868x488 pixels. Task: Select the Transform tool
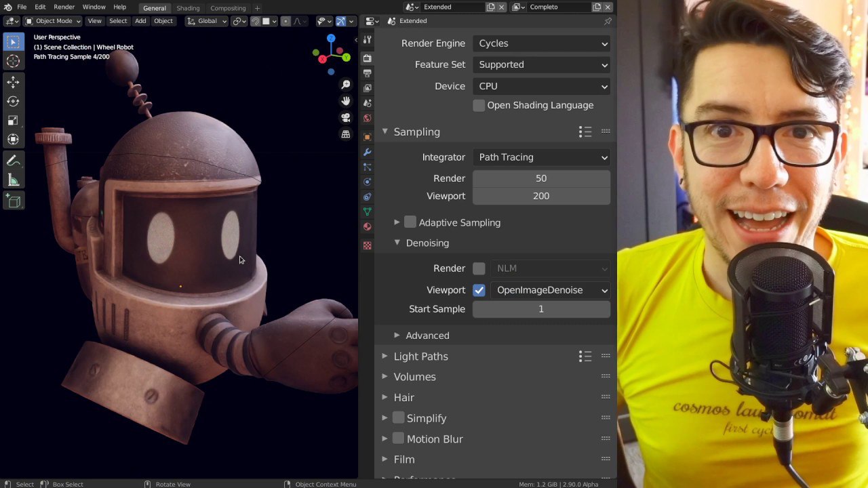point(13,139)
